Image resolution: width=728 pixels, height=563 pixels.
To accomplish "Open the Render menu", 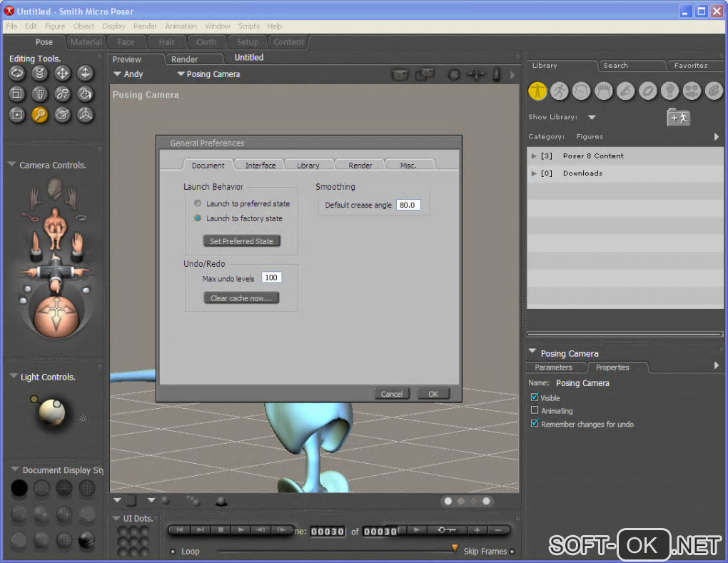I will click(145, 26).
